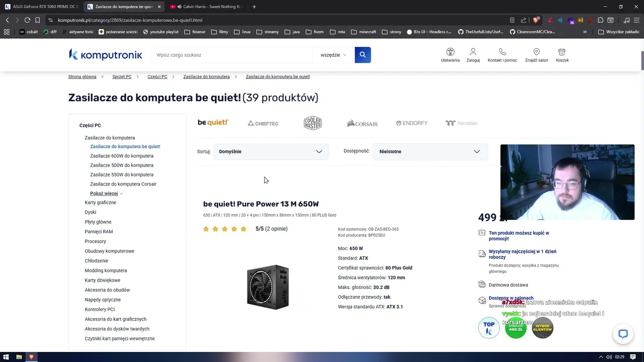This screenshot has width=644, height=362.
Task: Toggle reader mode icon in address bar
Action: [x=512, y=20]
